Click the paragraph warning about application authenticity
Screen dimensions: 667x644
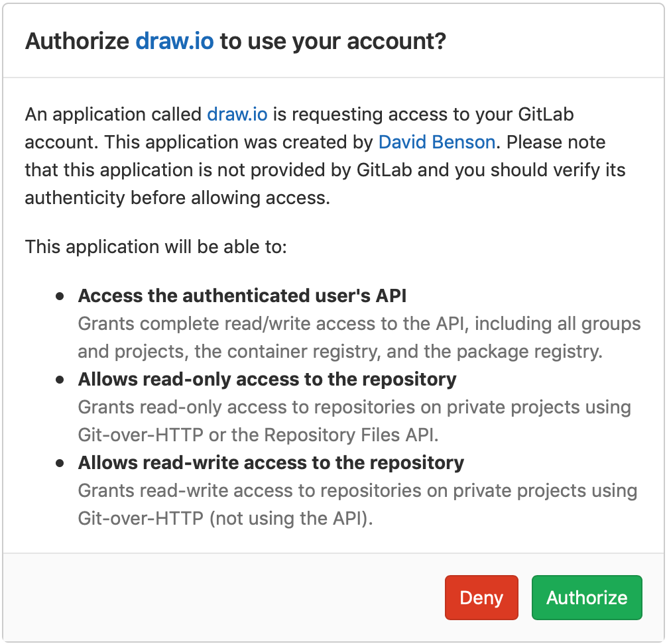pos(325,156)
